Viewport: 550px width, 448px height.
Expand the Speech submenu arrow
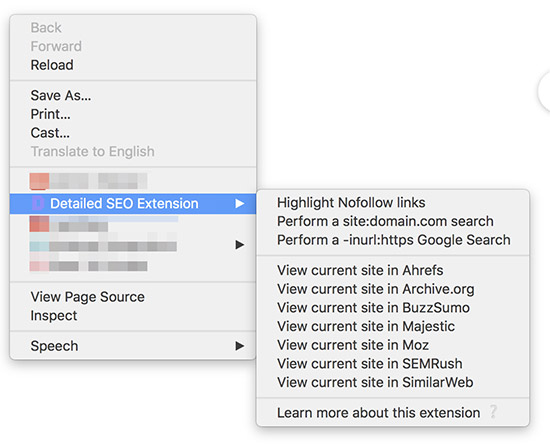pyautogui.click(x=240, y=346)
